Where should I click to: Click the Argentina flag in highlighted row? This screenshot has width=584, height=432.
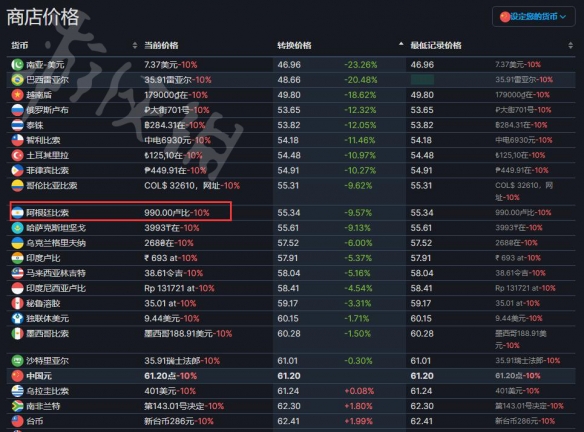click(17, 213)
